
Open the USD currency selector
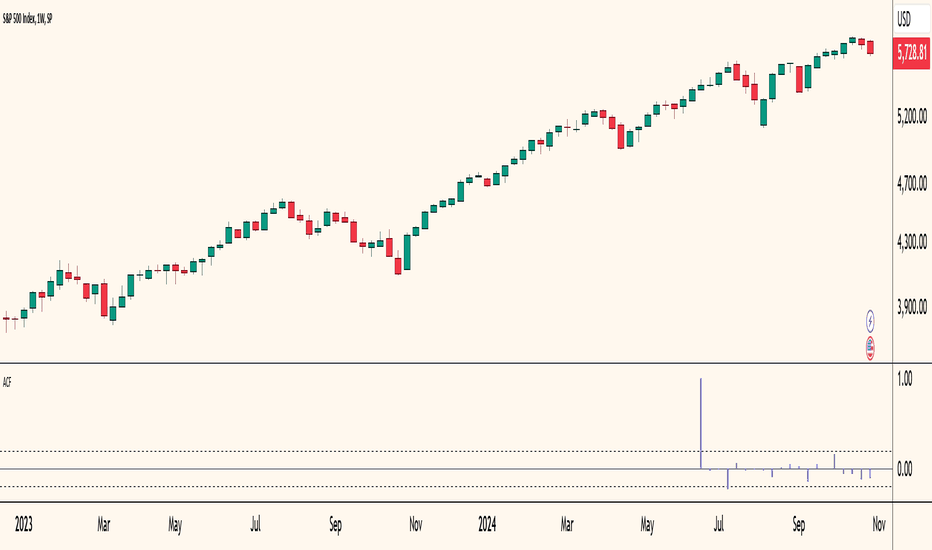coord(911,20)
